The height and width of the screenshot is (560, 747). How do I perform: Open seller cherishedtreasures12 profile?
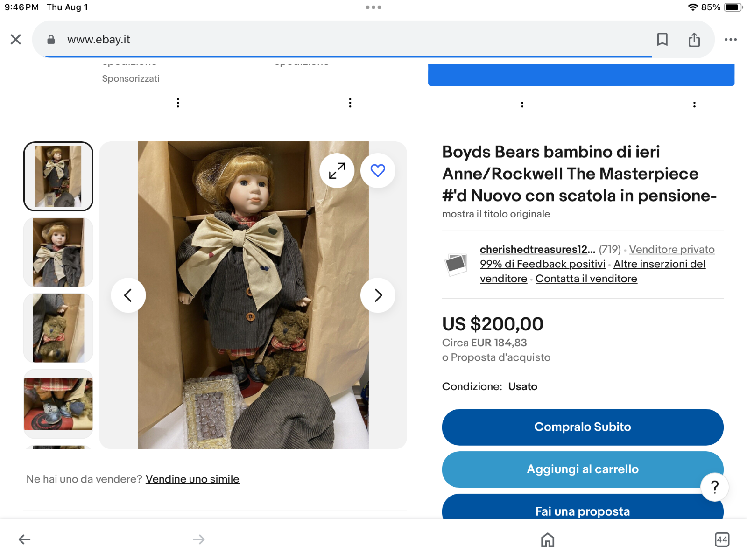click(537, 250)
